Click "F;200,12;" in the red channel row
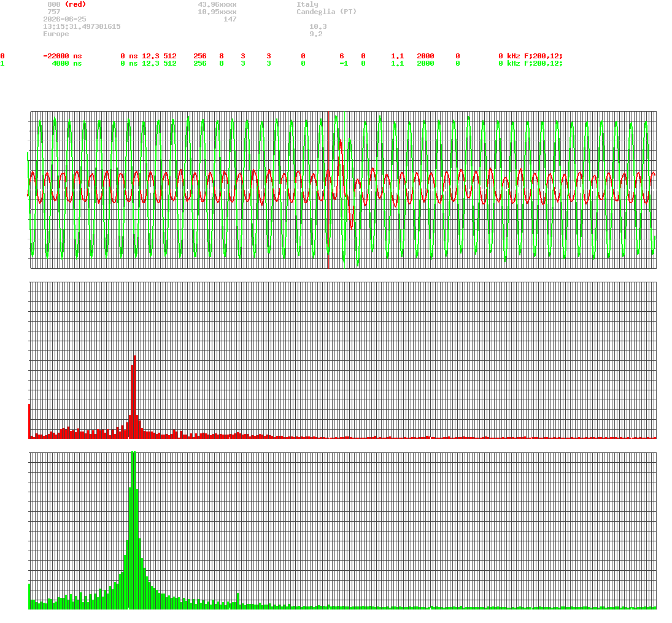Viewport: 672px width, 623px height. pyautogui.click(x=543, y=56)
